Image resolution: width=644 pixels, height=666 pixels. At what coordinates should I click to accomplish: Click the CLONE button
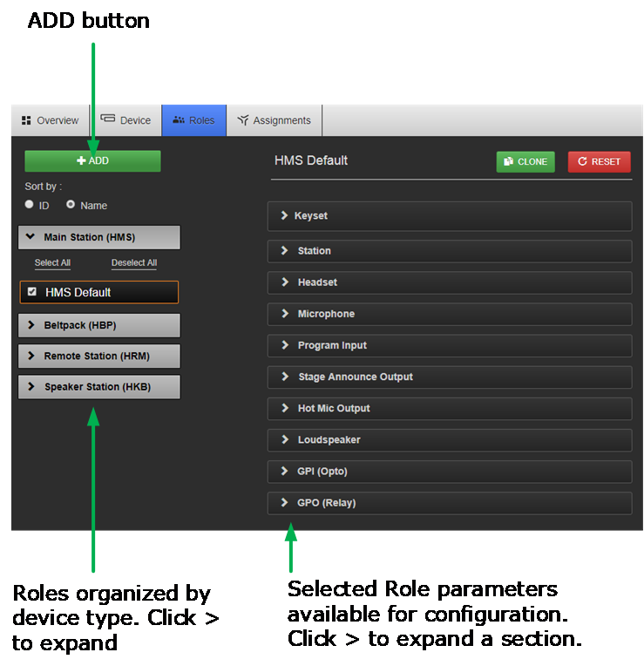tap(525, 161)
